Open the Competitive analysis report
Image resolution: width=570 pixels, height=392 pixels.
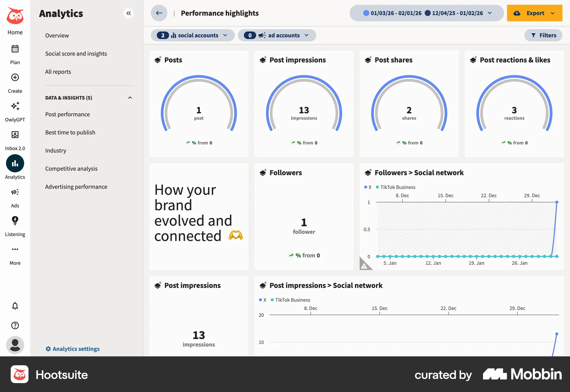coord(71,168)
